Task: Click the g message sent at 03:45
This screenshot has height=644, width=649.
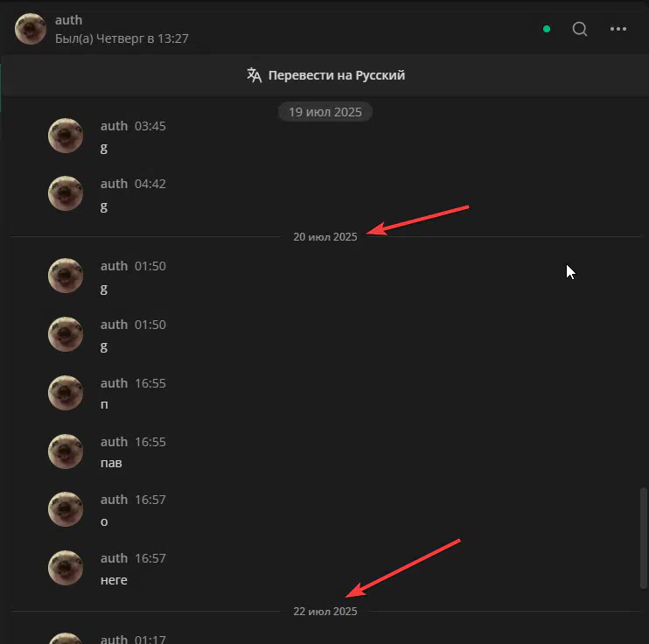Action: click(x=104, y=148)
